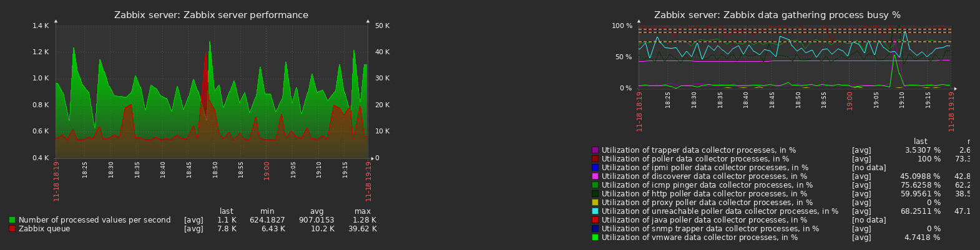Select 'Utilization of icmp pinger data collector' label
The image size is (980, 250).
707,185
